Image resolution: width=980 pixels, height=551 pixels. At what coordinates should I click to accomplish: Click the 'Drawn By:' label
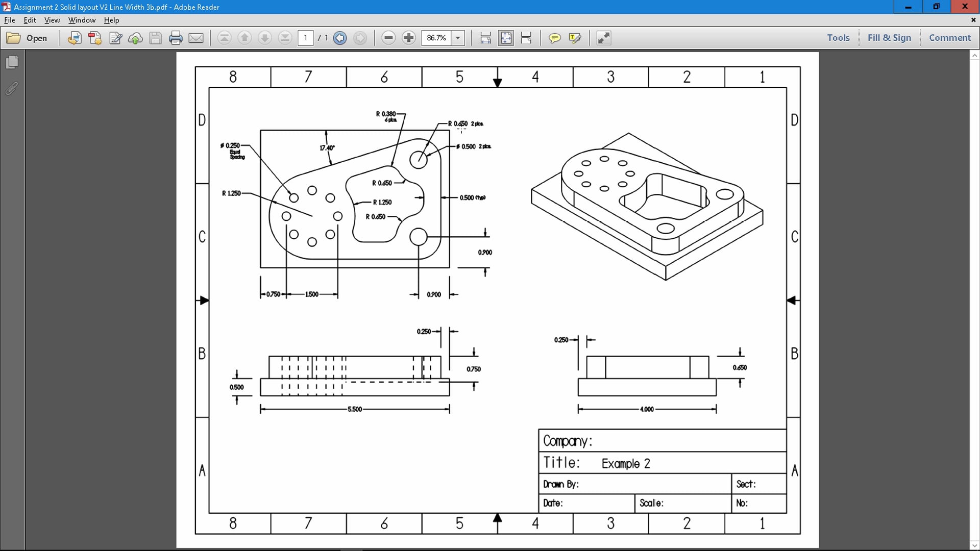coord(561,484)
